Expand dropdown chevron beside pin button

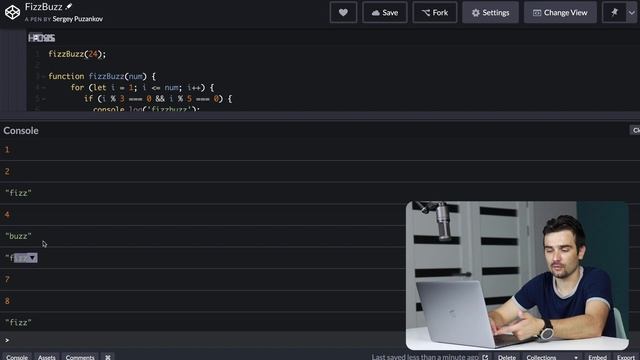tap(631, 13)
